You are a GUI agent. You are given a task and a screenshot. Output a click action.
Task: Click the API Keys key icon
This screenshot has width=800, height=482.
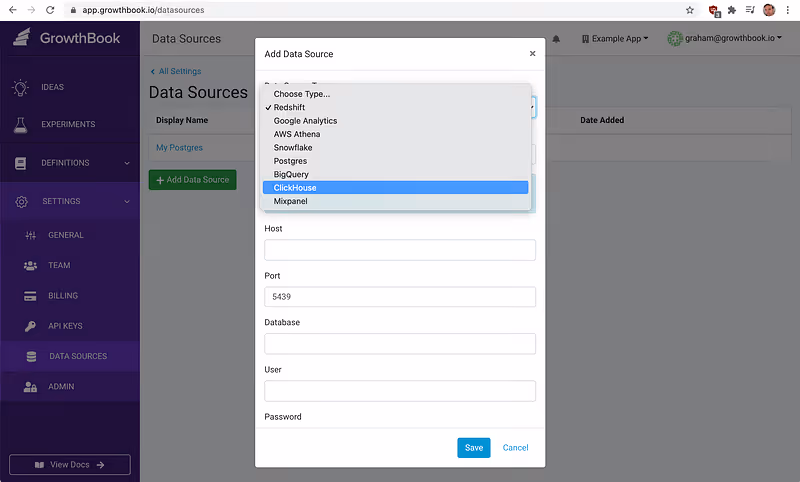click(x=31, y=326)
